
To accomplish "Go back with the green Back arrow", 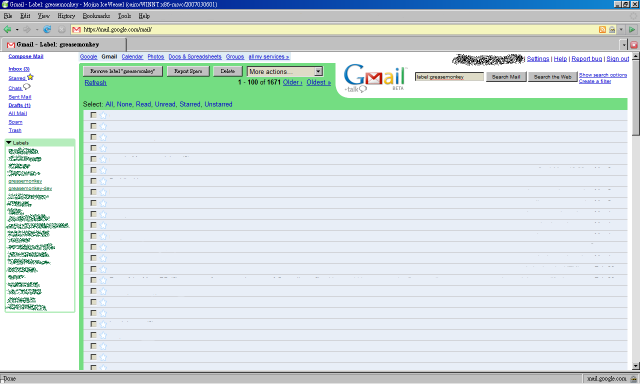I will coord(7,29).
